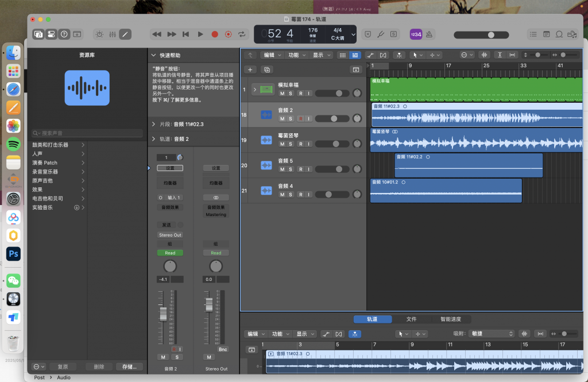Open the Mixer from the control bar
This screenshot has width=588, height=382.
[x=113, y=34]
